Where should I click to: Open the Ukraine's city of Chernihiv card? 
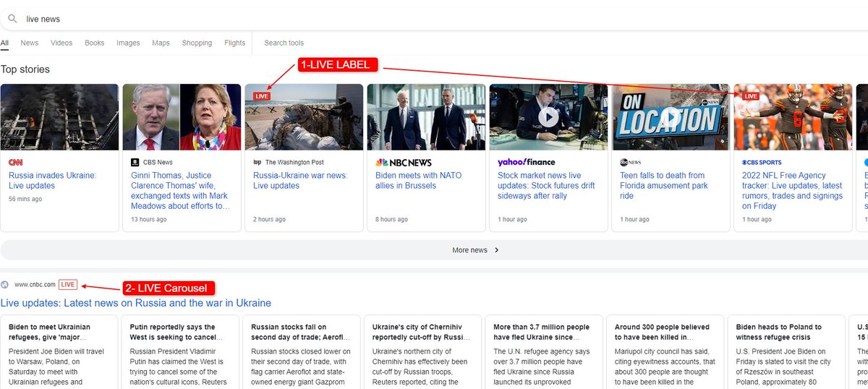point(422,352)
